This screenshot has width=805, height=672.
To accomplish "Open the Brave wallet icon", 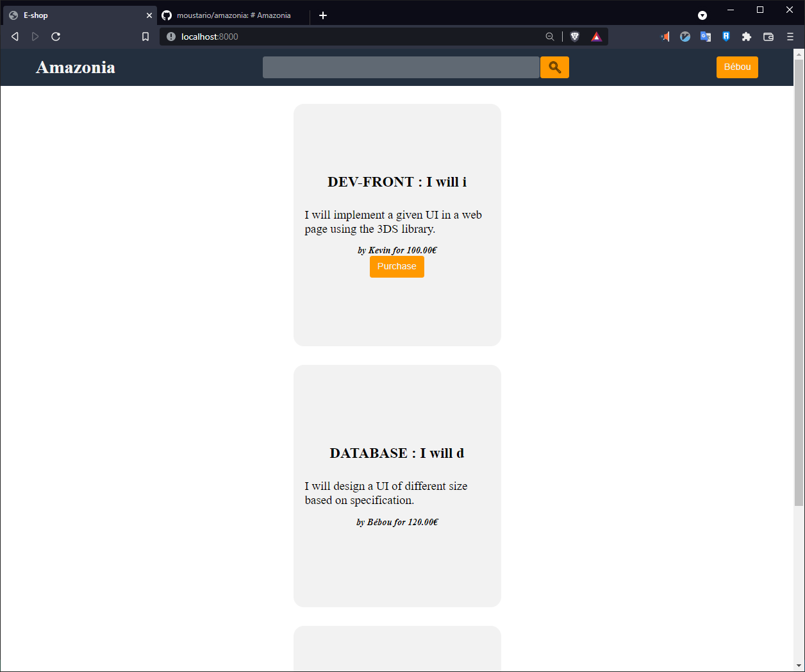I will 768,37.
